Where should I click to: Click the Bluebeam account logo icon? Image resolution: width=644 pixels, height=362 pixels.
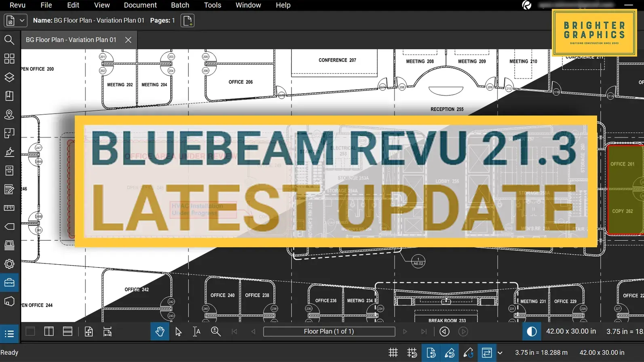click(x=527, y=5)
